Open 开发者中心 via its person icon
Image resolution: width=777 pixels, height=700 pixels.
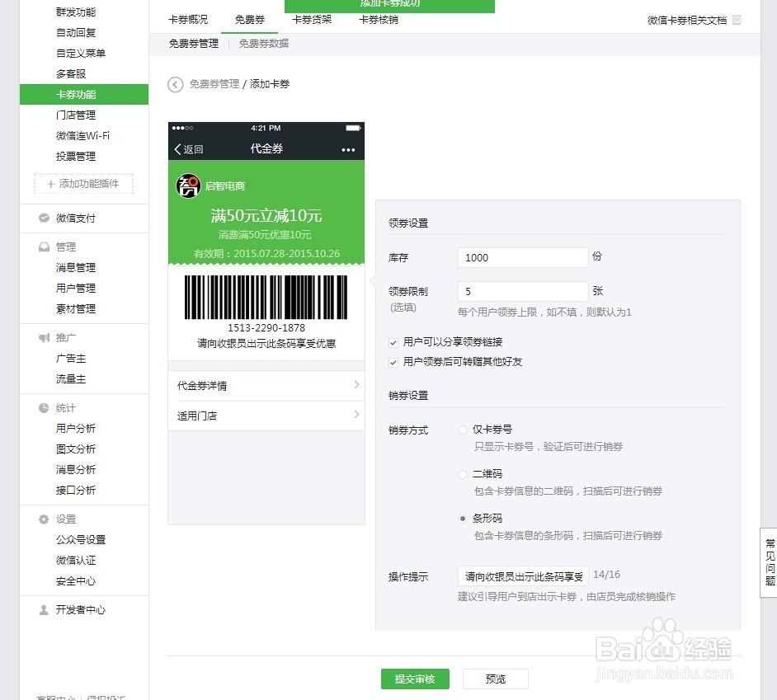coord(43,609)
